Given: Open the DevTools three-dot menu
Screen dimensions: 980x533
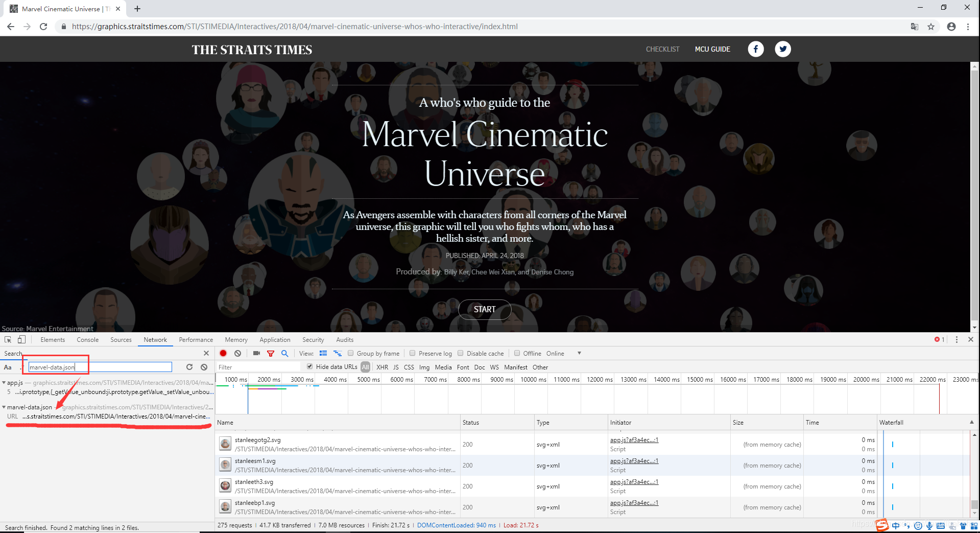Looking at the screenshot, I should (x=957, y=339).
